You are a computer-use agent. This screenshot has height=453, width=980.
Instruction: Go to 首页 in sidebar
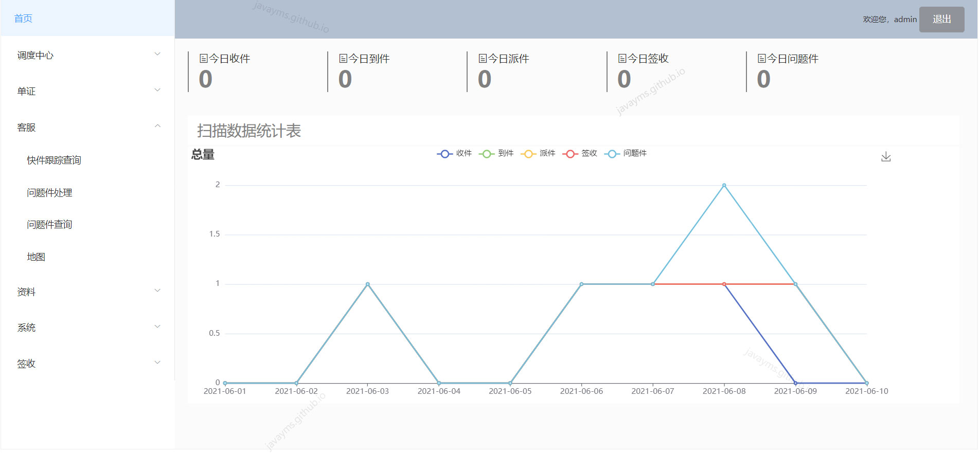tap(87, 18)
